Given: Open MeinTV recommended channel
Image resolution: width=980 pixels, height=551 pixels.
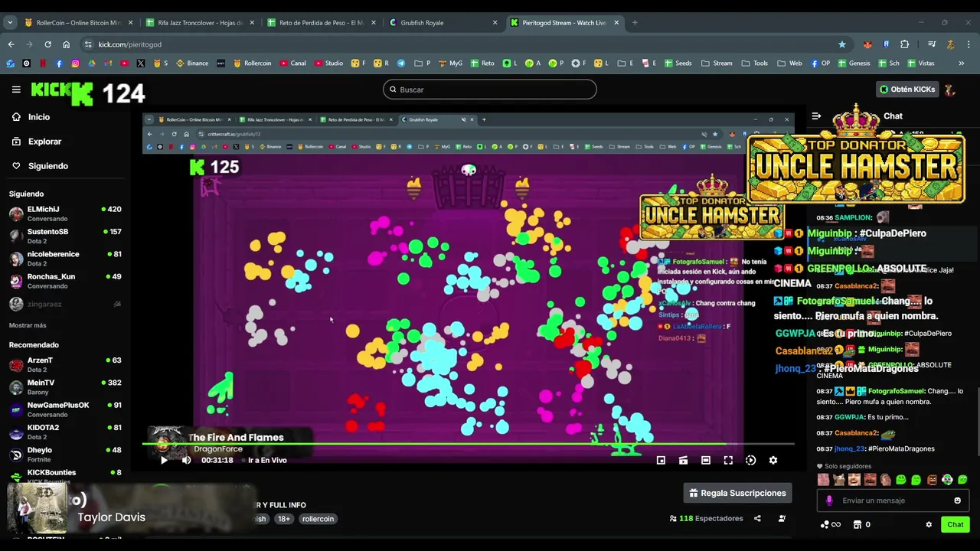Looking at the screenshot, I should tap(65, 387).
